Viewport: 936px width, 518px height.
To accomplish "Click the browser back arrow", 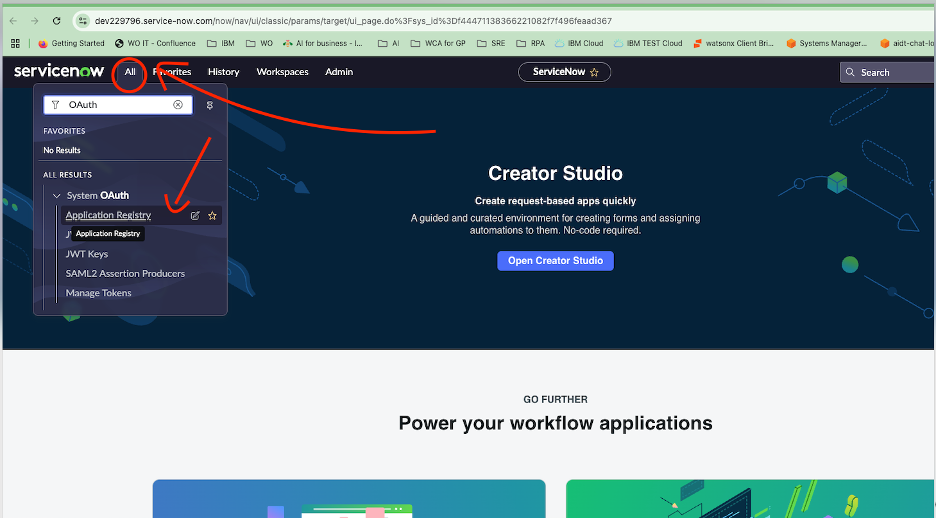I will tap(13, 21).
